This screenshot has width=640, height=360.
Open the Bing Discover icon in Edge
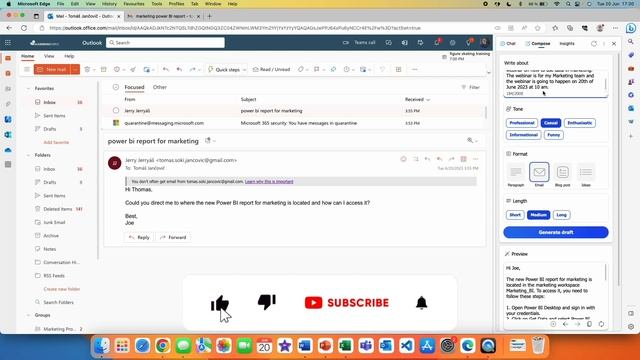click(x=631, y=28)
